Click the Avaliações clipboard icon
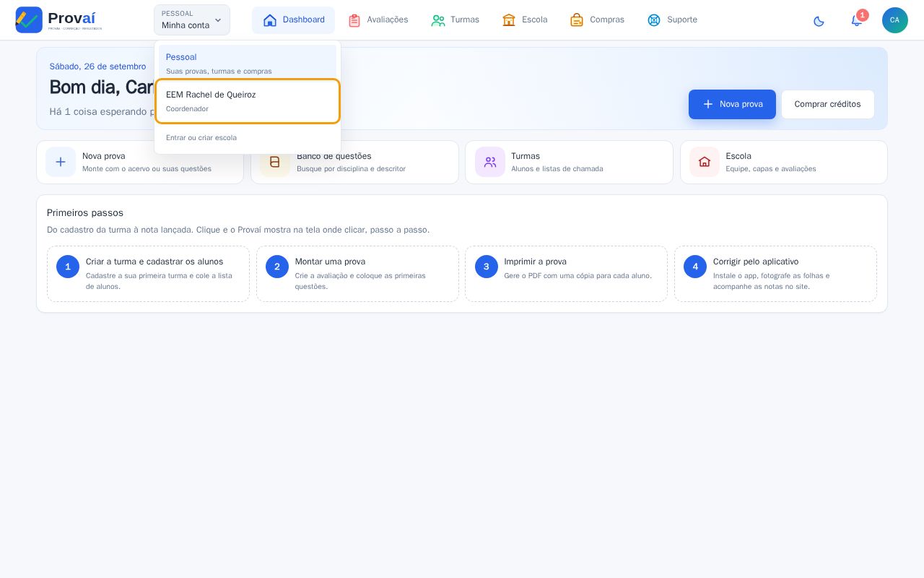 click(354, 20)
